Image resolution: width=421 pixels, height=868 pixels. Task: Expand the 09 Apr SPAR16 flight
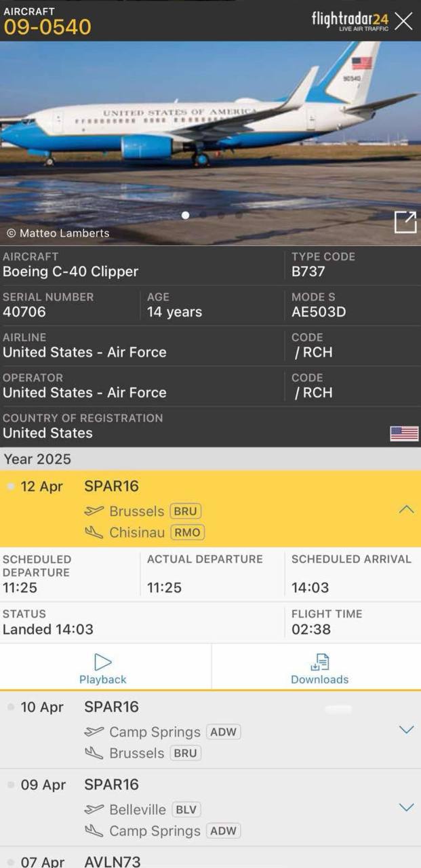pyautogui.click(x=406, y=807)
